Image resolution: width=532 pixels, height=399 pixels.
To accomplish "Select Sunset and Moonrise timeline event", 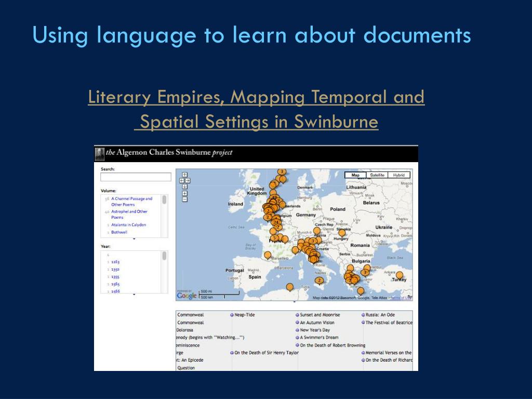I will pyautogui.click(x=317, y=315).
